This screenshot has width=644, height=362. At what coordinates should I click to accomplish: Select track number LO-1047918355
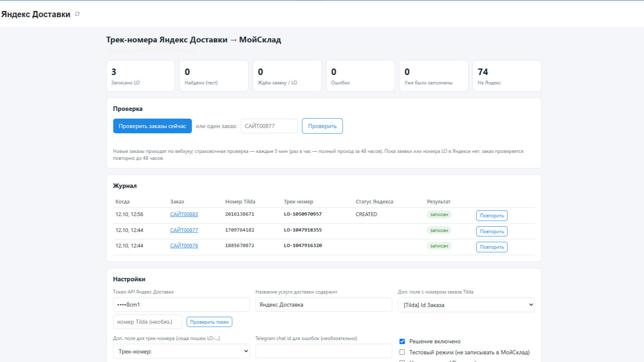coord(303,230)
